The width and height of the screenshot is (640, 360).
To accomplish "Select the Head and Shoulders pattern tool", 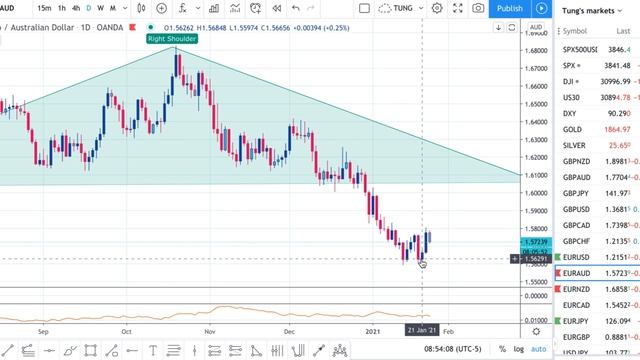I will coord(340,350).
